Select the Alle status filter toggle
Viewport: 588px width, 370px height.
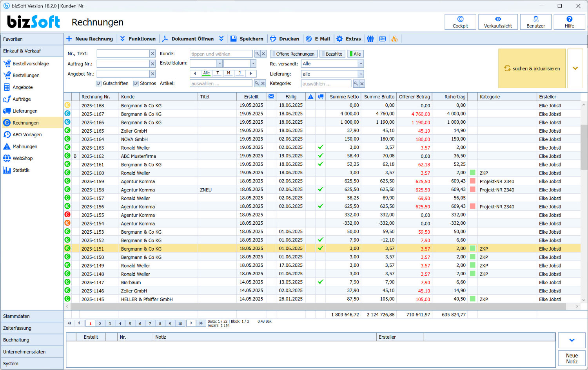[x=356, y=54]
